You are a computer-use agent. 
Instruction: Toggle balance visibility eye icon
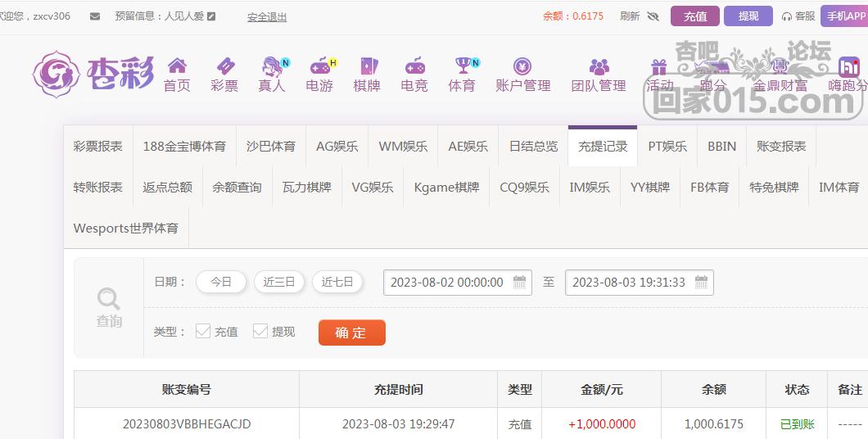click(x=653, y=16)
